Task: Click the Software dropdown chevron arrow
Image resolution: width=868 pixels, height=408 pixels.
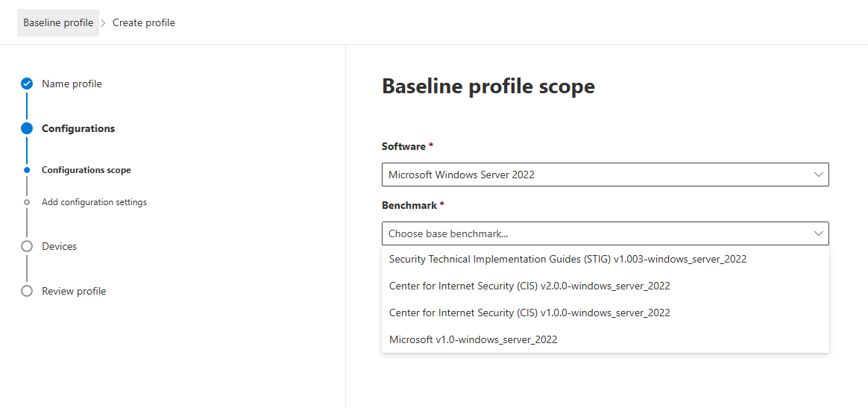Action: point(819,175)
